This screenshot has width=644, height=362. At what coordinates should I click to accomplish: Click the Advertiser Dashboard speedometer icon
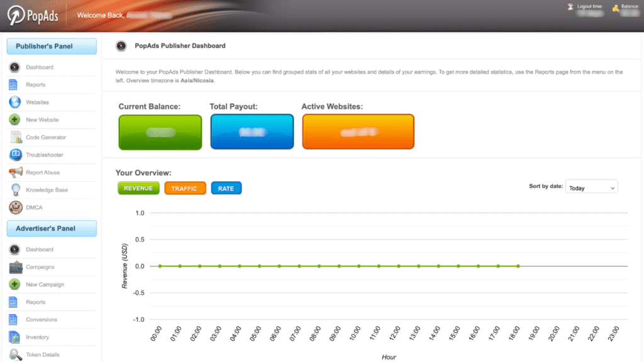[x=15, y=249]
